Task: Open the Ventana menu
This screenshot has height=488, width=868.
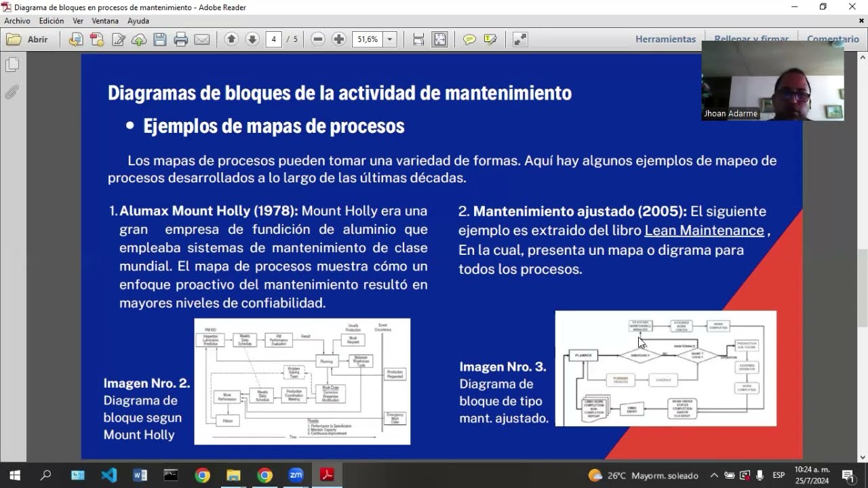Action: tap(105, 21)
